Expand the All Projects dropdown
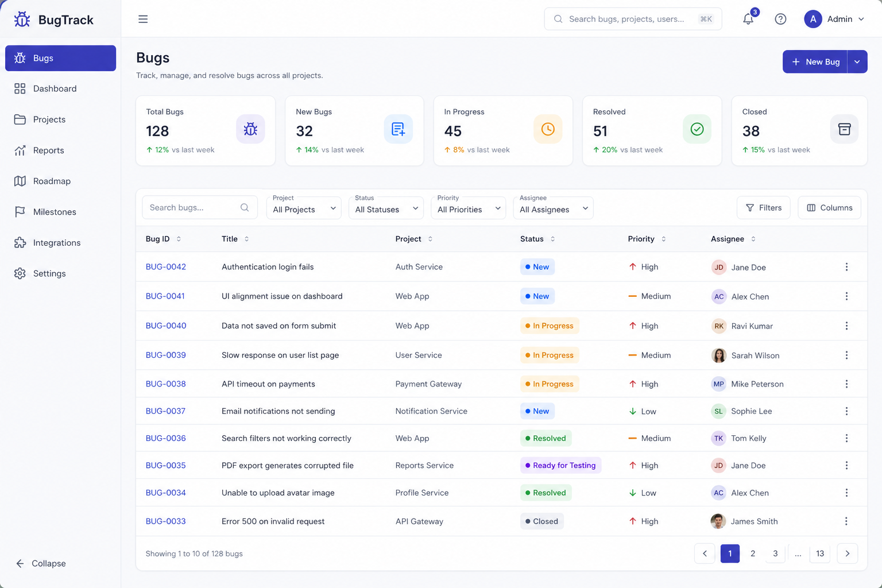Viewport: 882px width, 588px height. point(304,208)
